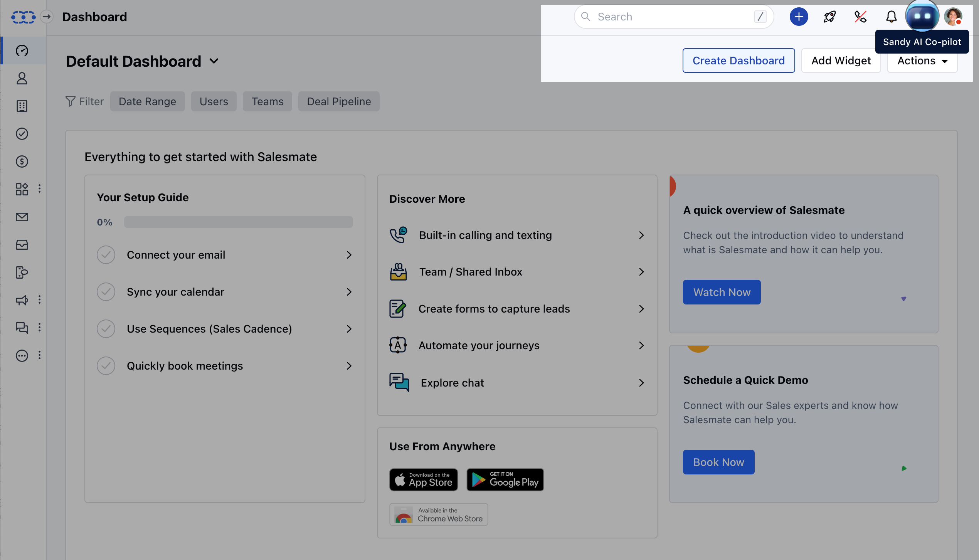Click the rocket icon in the top bar
Viewport: 979px width, 560px height.
point(829,17)
